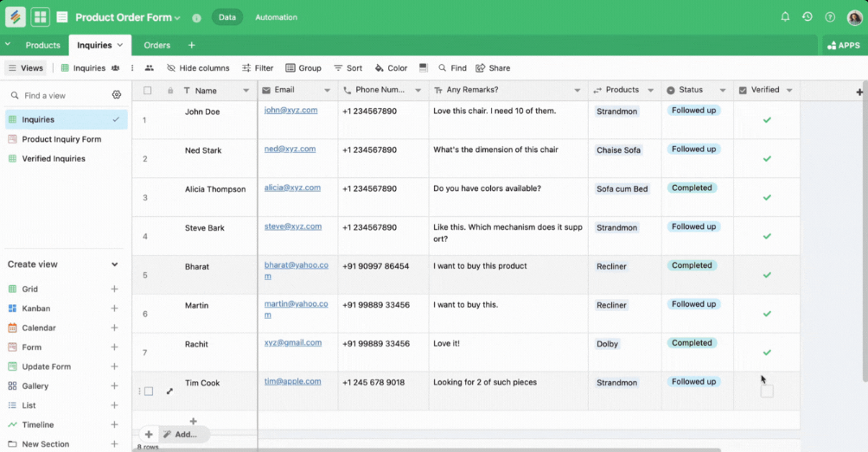Add an Update Form view

[114, 366]
